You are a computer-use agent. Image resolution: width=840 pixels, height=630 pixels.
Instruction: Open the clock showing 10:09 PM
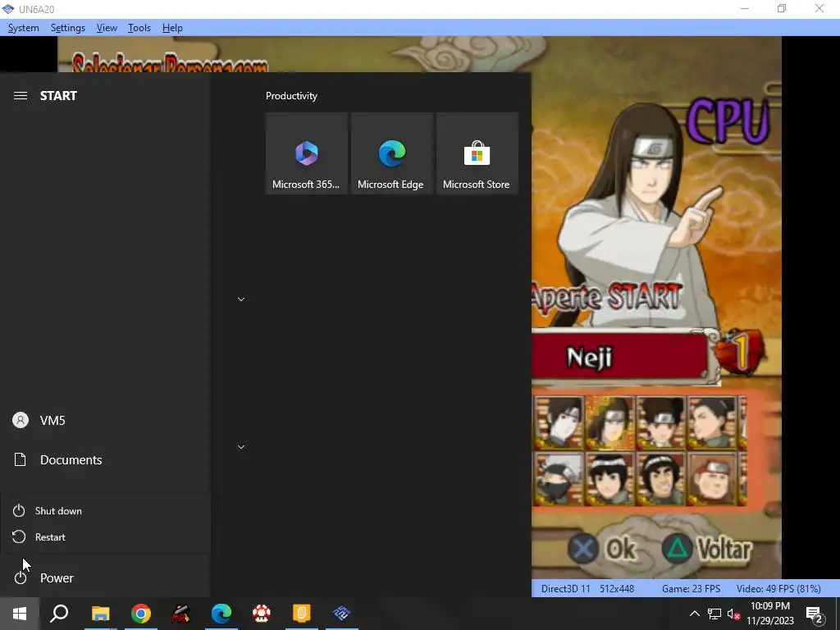(x=769, y=614)
